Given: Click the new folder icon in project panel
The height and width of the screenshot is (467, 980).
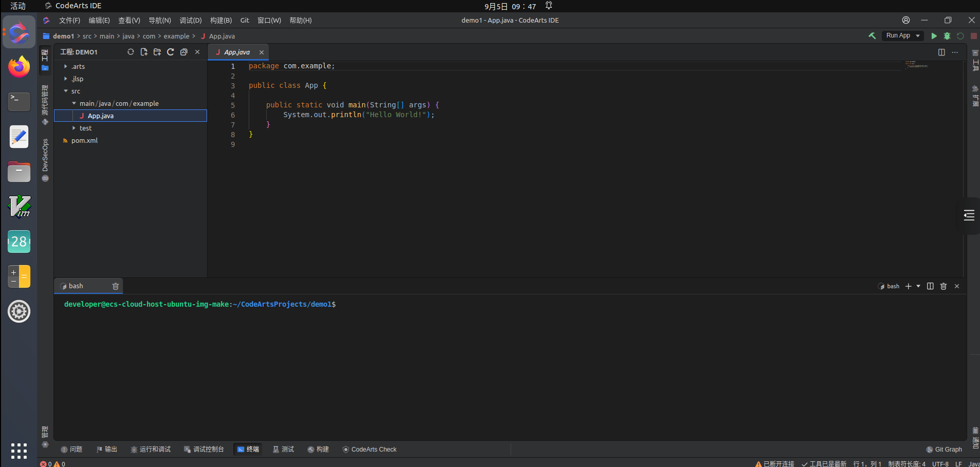Looking at the screenshot, I should click(x=157, y=52).
